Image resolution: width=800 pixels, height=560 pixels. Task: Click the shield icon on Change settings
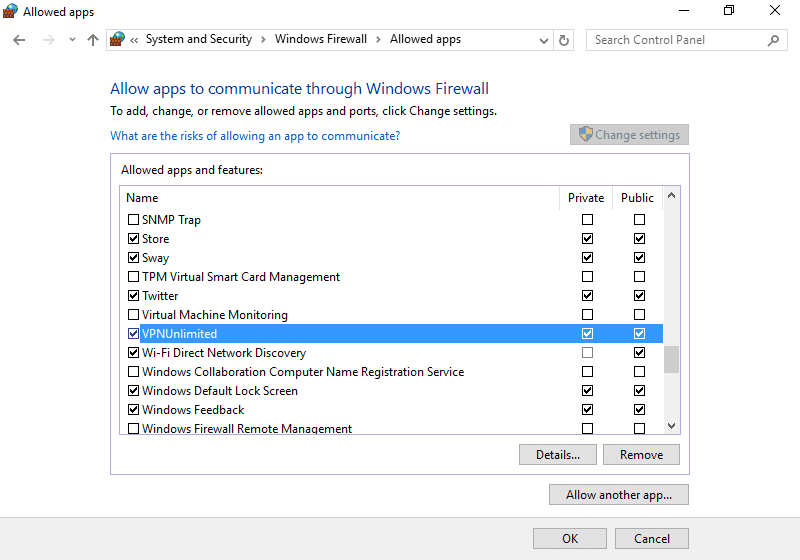click(x=586, y=135)
